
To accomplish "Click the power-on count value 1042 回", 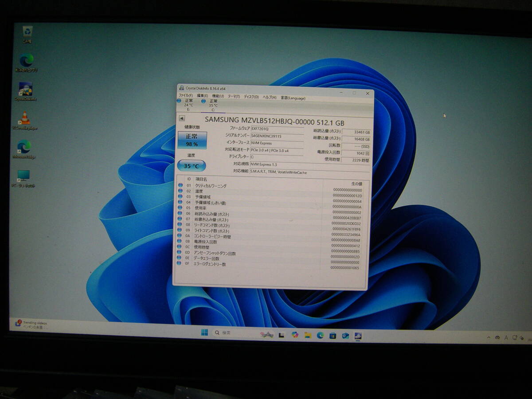I will tap(356, 153).
